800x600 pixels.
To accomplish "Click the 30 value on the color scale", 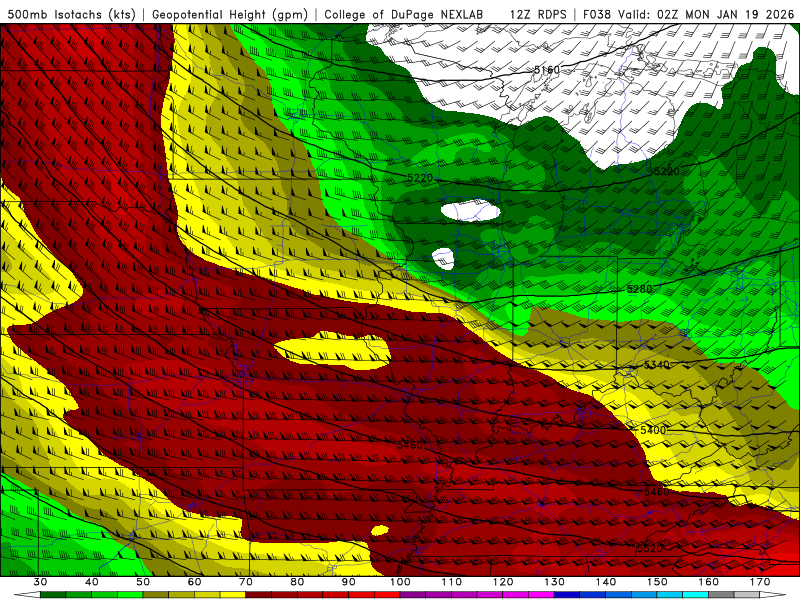I will (x=40, y=582).
